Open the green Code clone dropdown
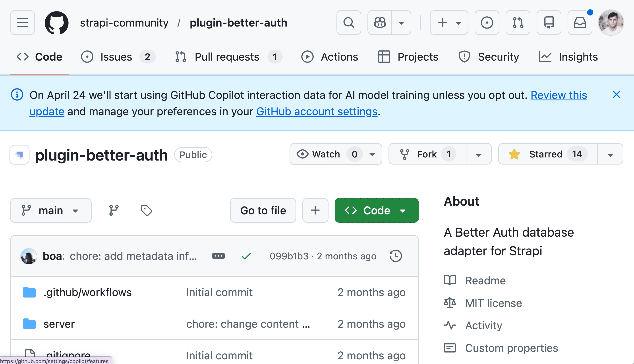634x364 pixels. (377, 210)
